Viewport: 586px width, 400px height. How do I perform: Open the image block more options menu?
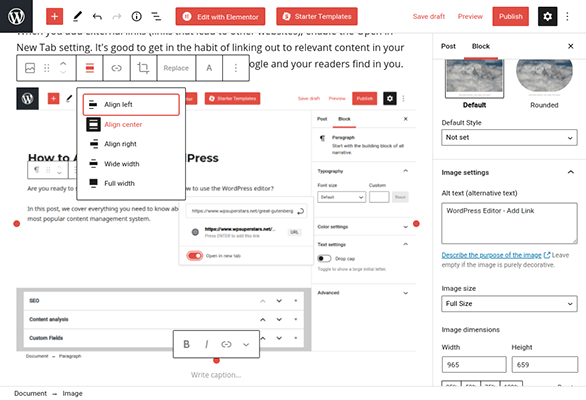236,68
